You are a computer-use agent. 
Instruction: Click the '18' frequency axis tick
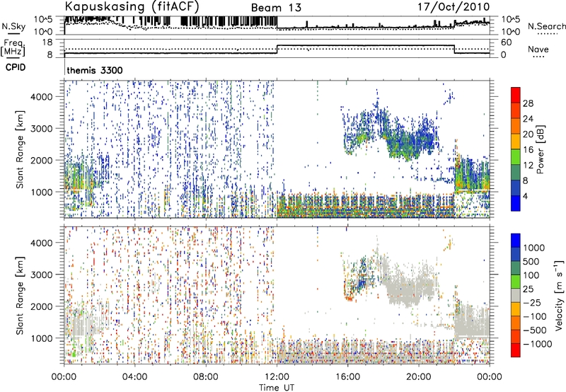point(48,42)
